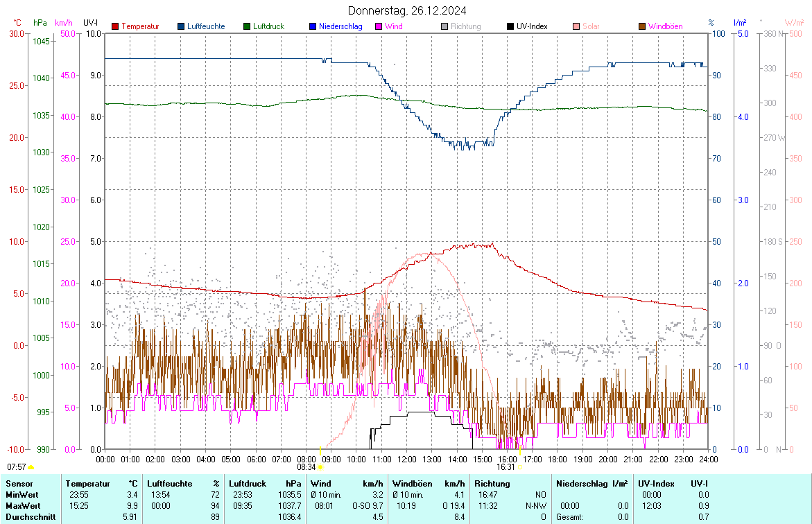Click the dark blue Luftfeuchte legend square

pyautogui.click(x=182, y=26)
